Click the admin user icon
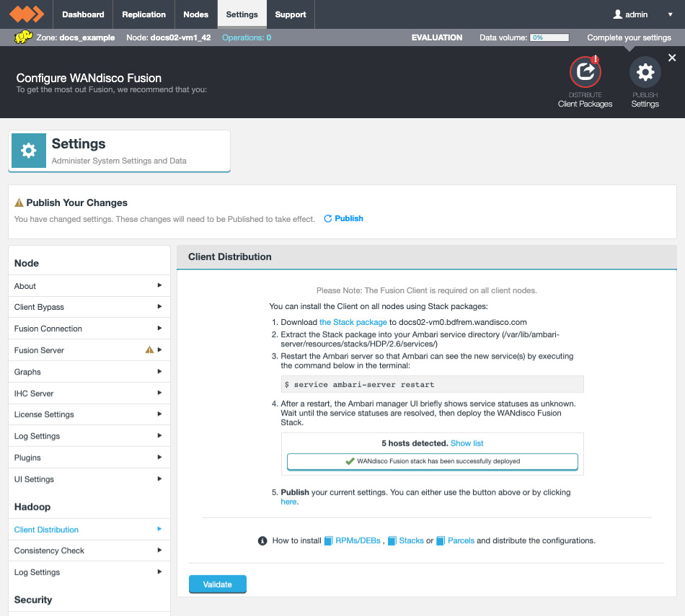The image size is (685, 616). click(x=617, y=14)
